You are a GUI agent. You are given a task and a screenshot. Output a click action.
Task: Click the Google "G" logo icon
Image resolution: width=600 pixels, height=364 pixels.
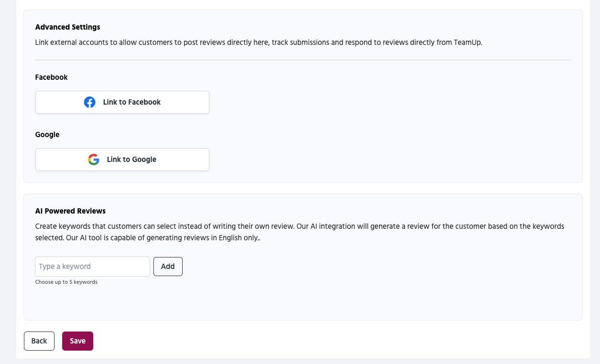point(94,160)
